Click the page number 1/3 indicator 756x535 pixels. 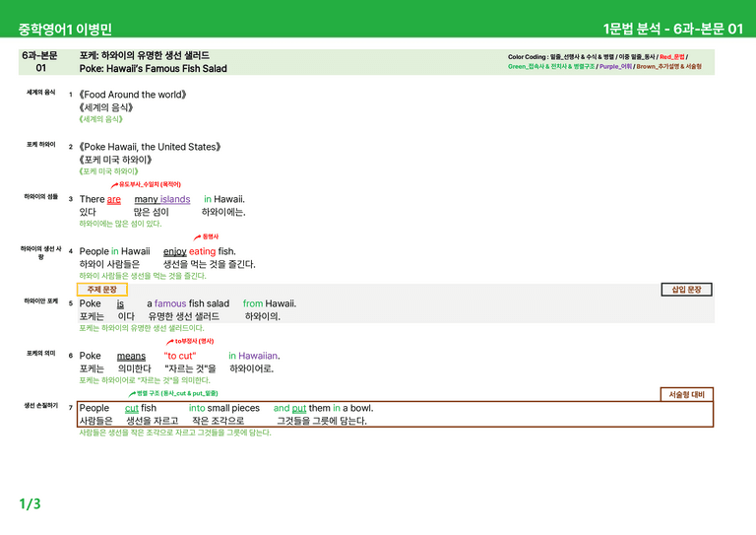tap(30, 504)
